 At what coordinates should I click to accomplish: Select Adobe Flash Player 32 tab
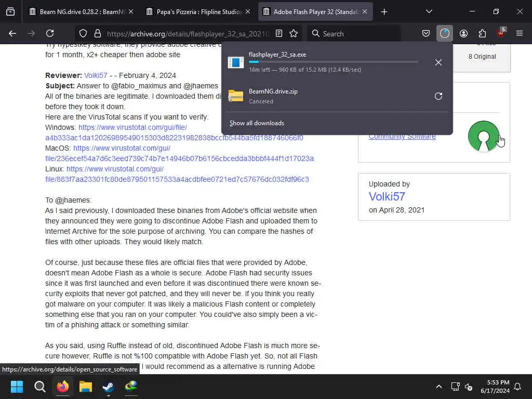[315, 12]
